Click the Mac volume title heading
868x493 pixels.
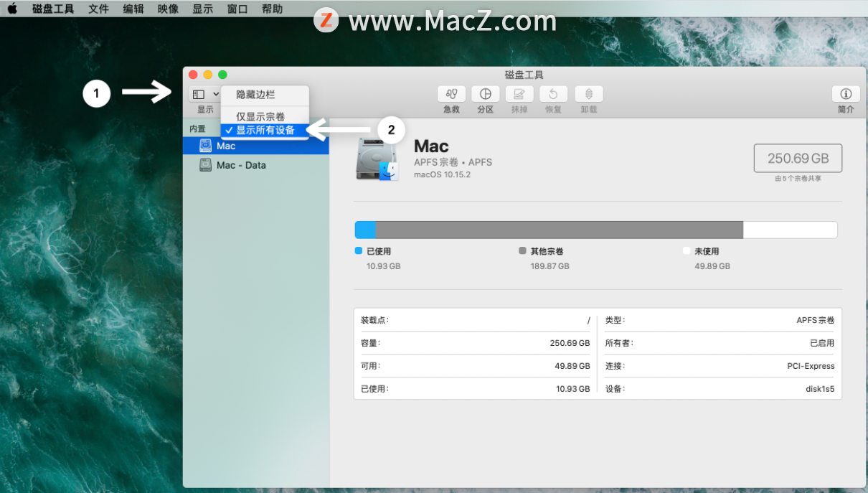[x=431, y=146]
